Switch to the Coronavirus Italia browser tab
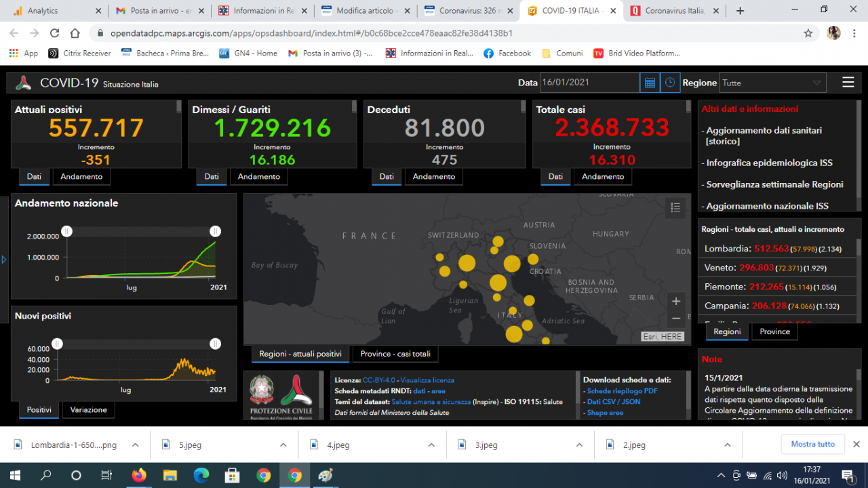The height and width of the screenshot is (488, 868). coord(675,11)
